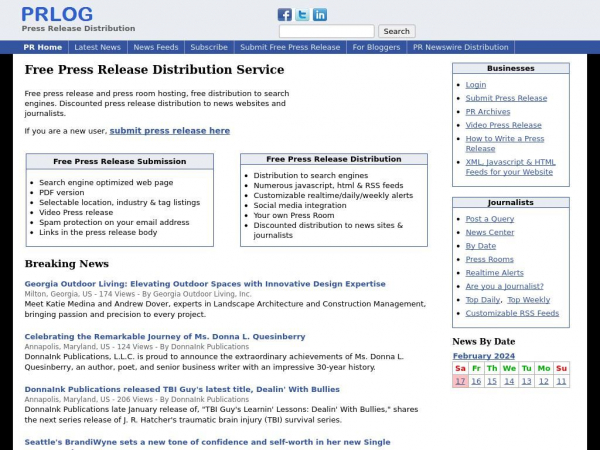Open Dealin' With Bullies news headline

pos(182,389)
